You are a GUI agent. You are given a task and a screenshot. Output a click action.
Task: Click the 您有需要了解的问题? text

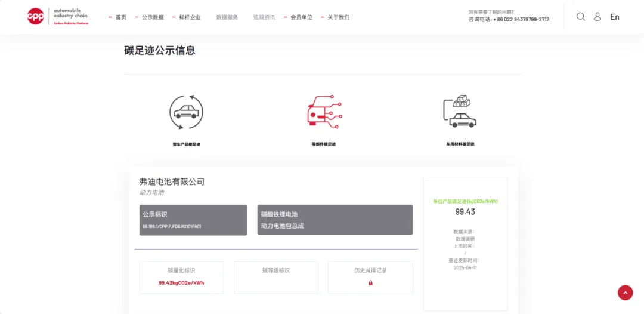tap(491, 12)
